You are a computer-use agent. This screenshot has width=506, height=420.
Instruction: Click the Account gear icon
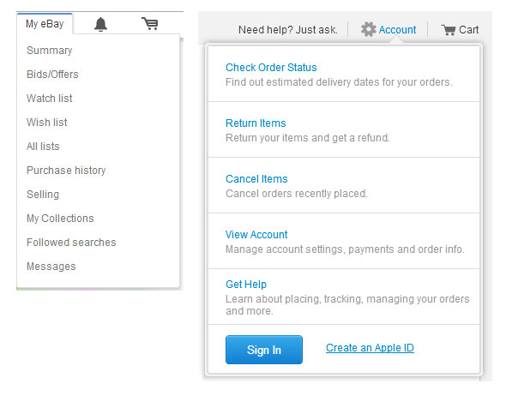coord(368,29)
